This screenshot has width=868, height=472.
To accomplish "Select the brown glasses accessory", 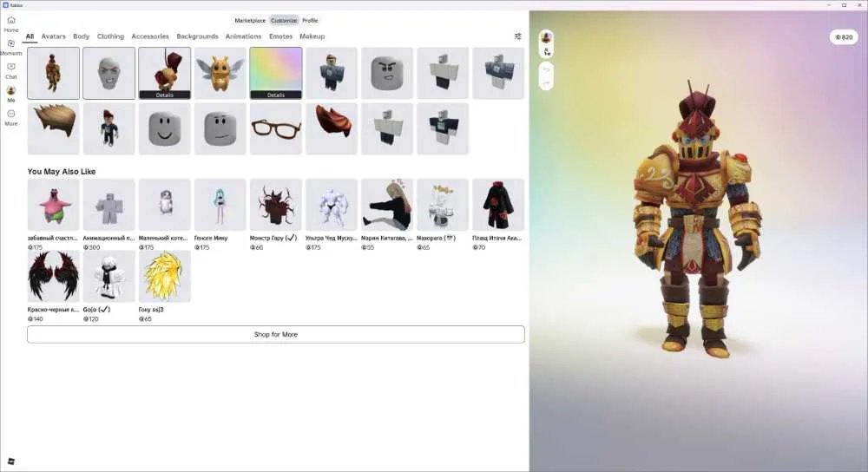I will tap(276, 128).
